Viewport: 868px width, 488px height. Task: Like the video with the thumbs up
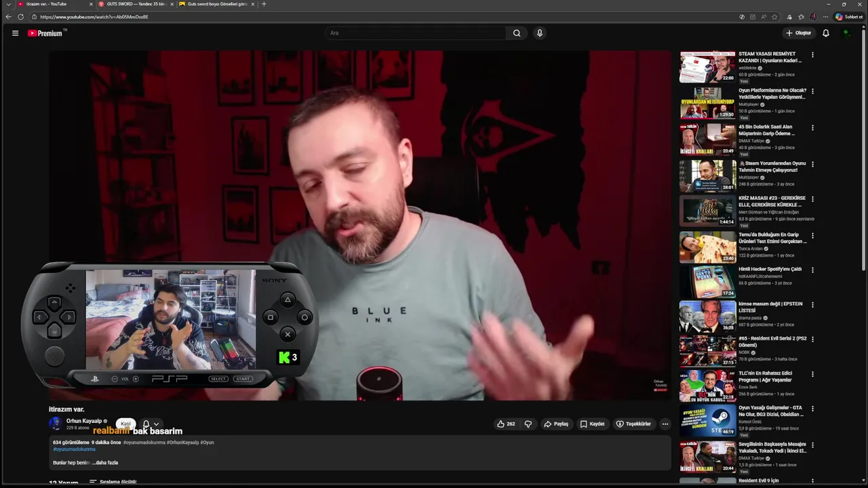506,424
